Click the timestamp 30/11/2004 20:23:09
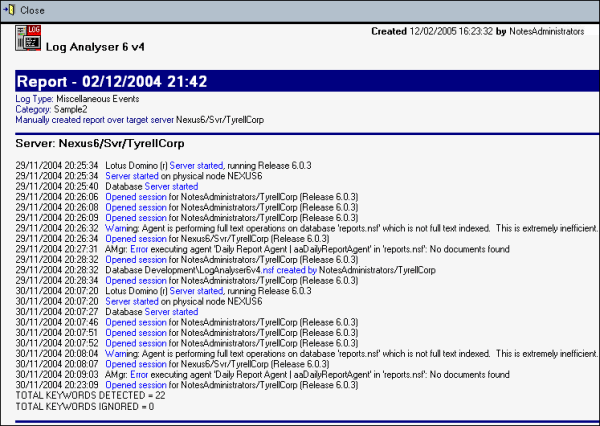Viewport: 600px width, 426px height. pyautogui.click(x=57, y=385)
